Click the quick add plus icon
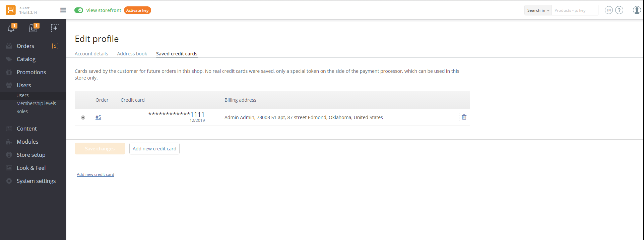Screen dimensions: 644x240 tap(55, 28)
